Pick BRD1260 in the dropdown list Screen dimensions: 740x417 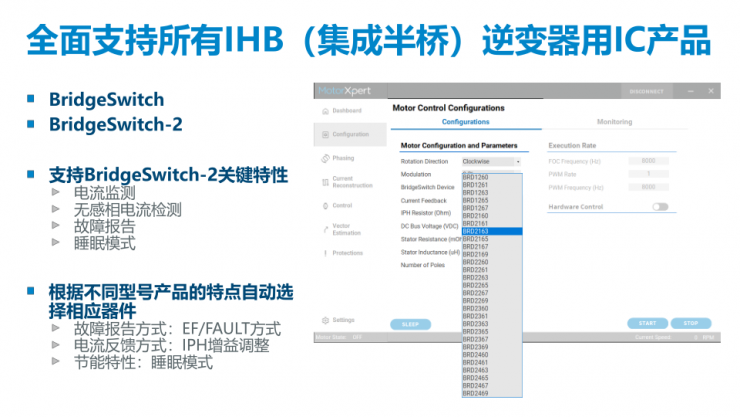coord(491,177)
